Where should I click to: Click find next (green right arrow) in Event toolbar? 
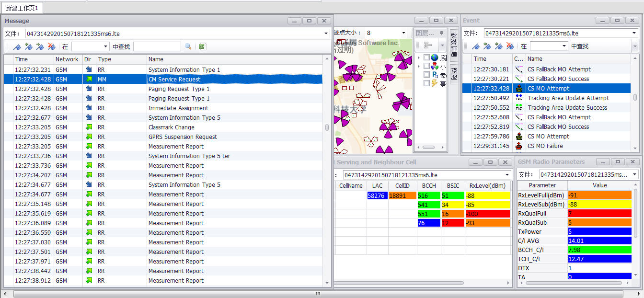[499, 46]
